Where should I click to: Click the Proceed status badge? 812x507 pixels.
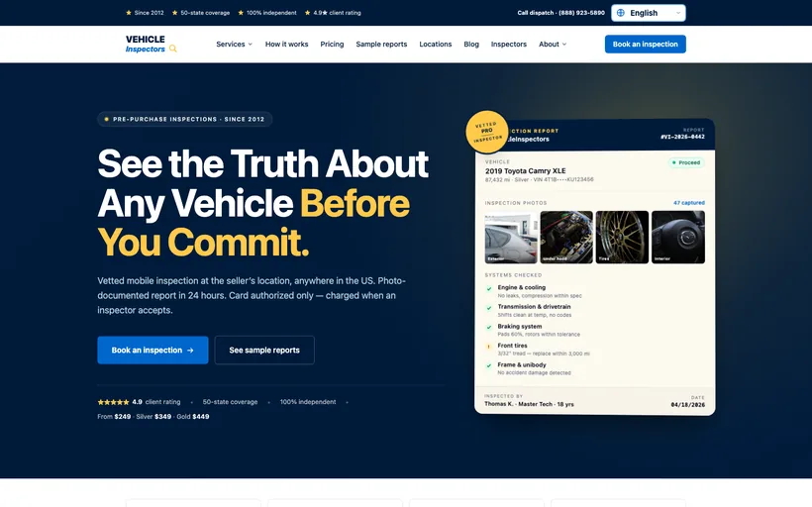point(686,162)
